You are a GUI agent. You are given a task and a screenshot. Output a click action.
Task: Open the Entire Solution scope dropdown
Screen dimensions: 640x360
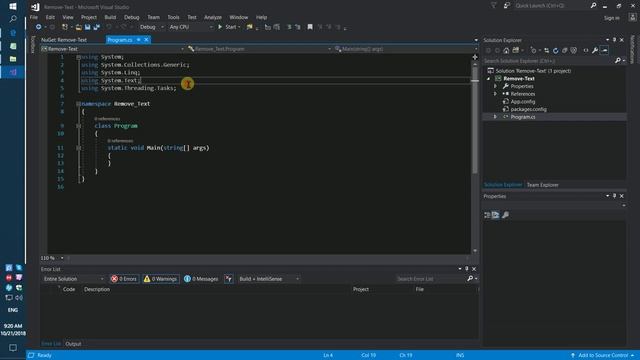pyautogui.click(x=73, y=279)
